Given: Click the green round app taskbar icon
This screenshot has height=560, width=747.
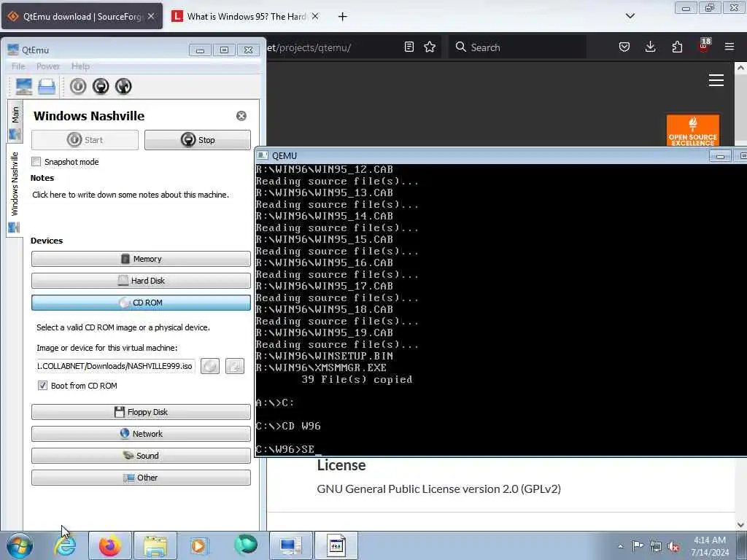Looking at the screenshot, I should (246, 545).
